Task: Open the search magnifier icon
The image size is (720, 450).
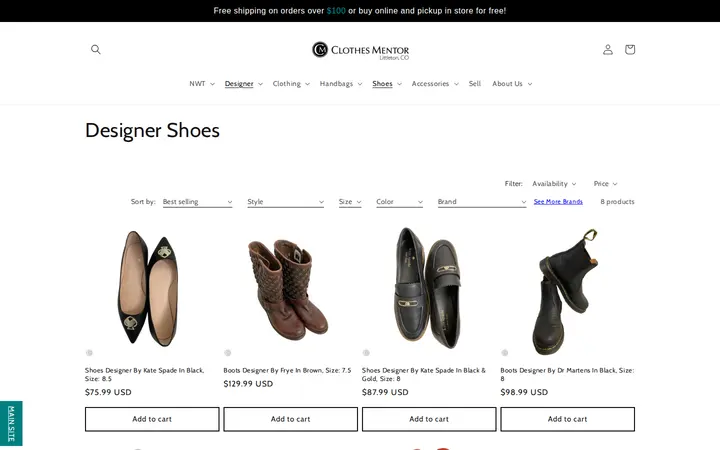Action: 96,49
